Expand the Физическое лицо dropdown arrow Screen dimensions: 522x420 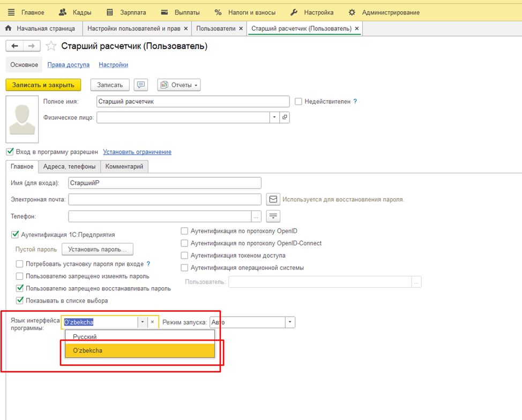[x=274, y=117]
